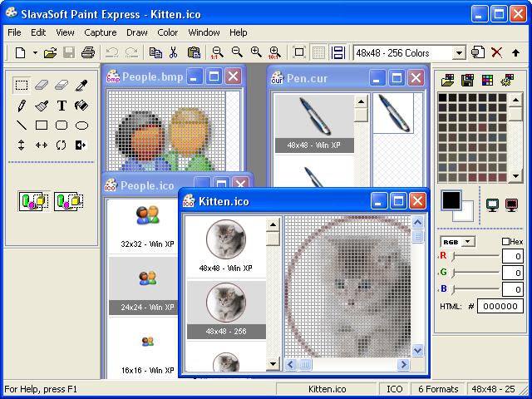Toggle the first transparent selection mode button

point(34,200)
